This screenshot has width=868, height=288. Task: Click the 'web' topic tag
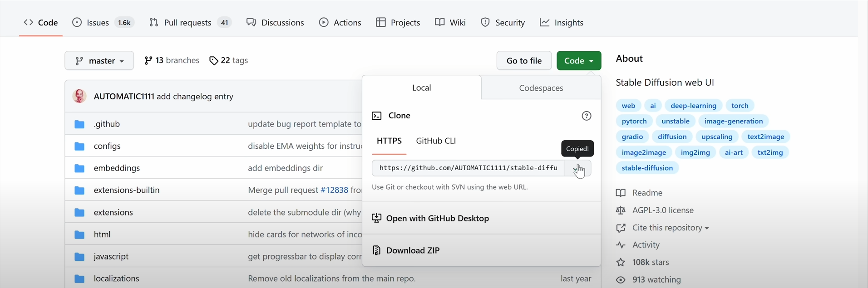point(628,106)
